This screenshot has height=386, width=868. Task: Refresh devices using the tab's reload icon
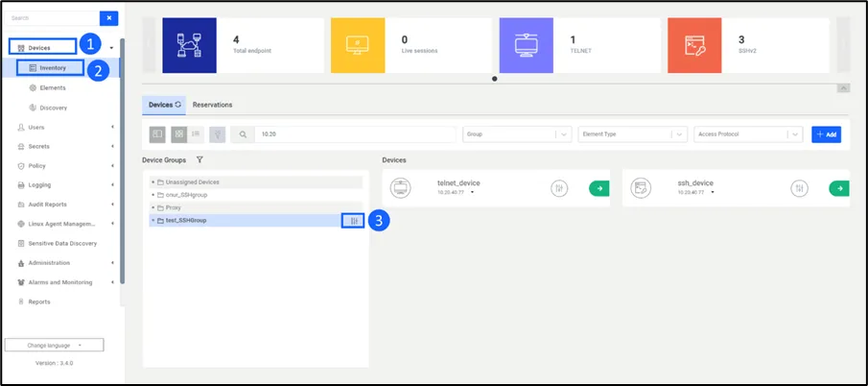(177, 105)
